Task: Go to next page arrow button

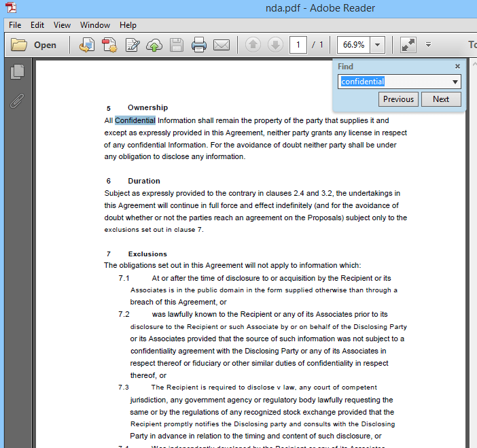Action: [276, 45]
